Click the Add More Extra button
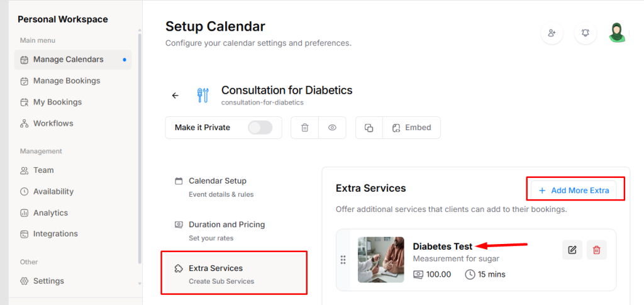This screenshot has height=305, width=644. pyautogui.click(x=574, y=190)
